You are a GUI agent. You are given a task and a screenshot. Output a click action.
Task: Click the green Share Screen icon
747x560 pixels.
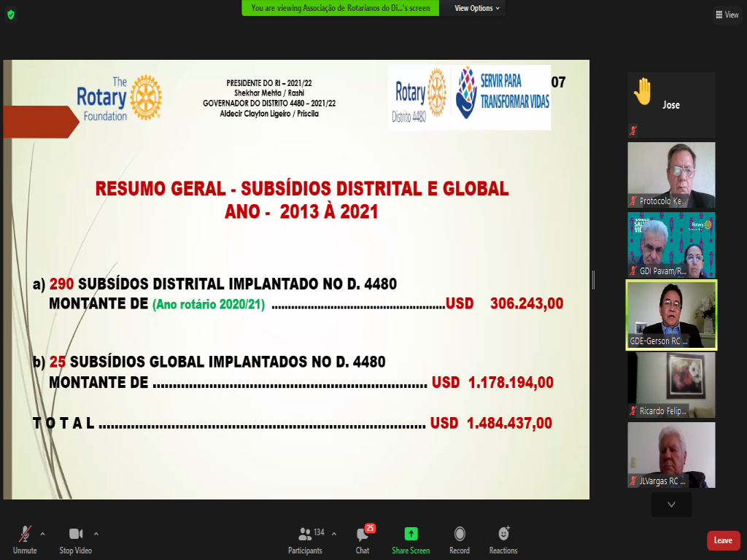(x=411, y=534)
